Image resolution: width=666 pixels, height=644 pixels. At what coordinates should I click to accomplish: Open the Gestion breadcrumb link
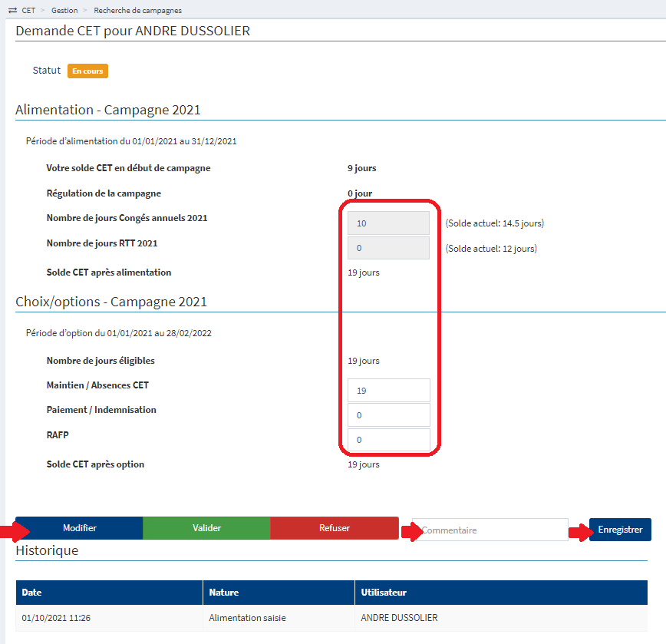tap(64, 10)
